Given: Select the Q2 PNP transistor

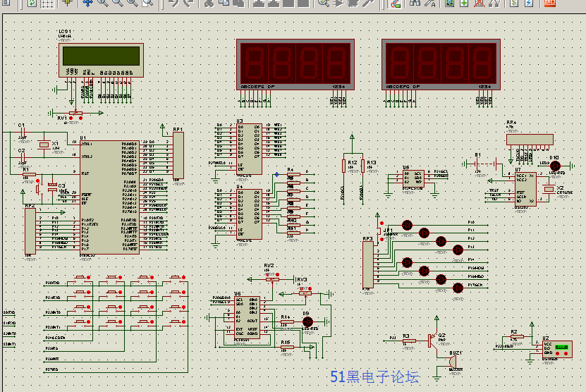Looking at the screenshot, I should pyautogui.click(x=433, y=339).
